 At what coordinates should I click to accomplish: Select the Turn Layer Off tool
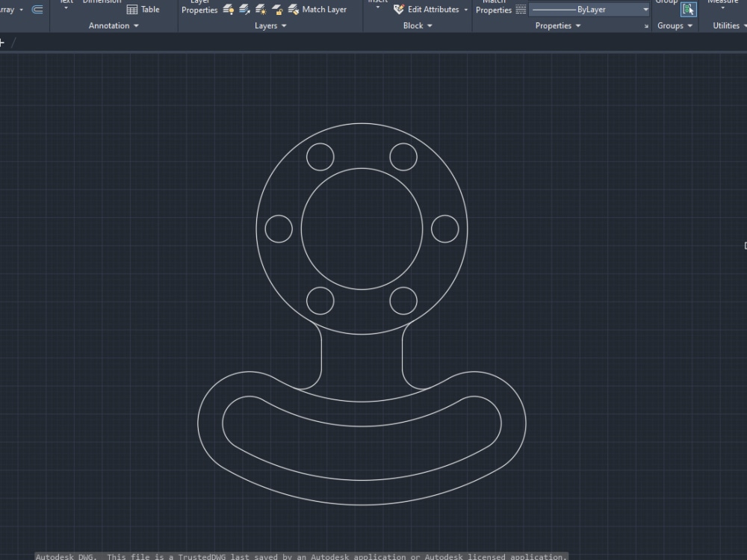227,9
